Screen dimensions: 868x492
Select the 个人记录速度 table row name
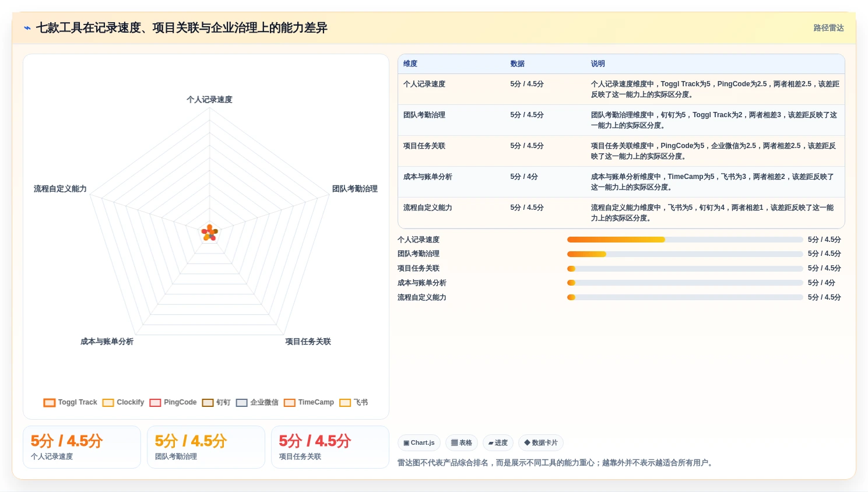[424, 85]
